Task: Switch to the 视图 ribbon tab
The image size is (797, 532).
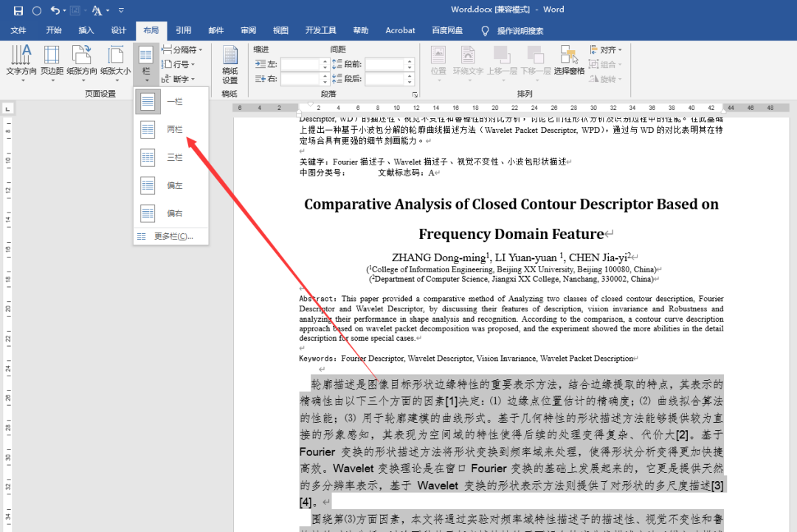Action: coord(280,30)
